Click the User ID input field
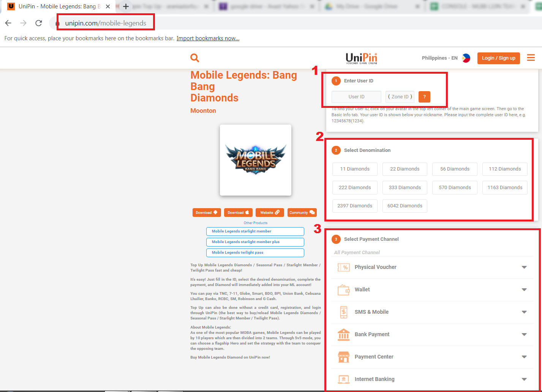 356,97
